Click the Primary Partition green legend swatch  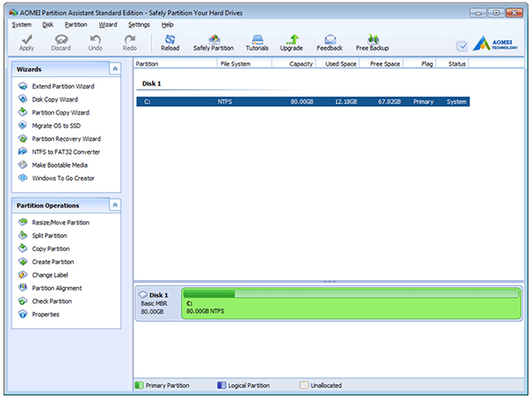139,386
